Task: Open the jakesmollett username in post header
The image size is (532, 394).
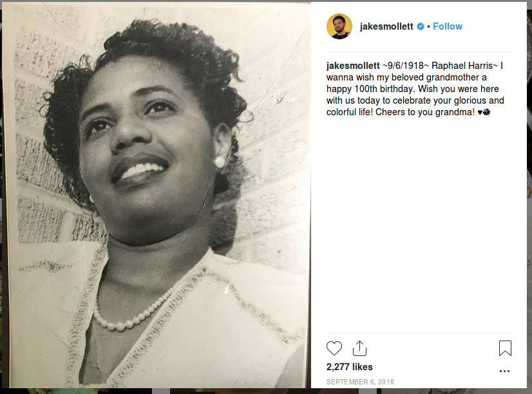Action: [x=386, y=26]
